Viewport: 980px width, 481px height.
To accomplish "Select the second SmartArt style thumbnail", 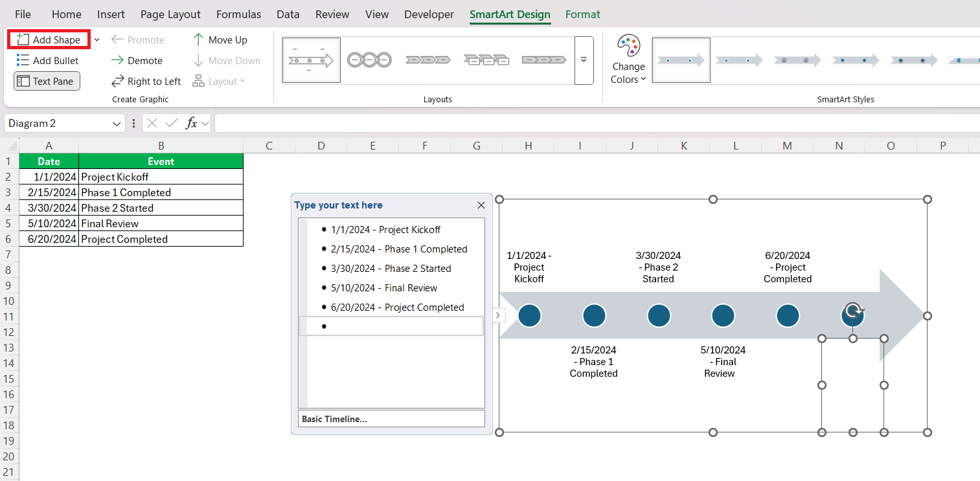I will tap(739, 60).
